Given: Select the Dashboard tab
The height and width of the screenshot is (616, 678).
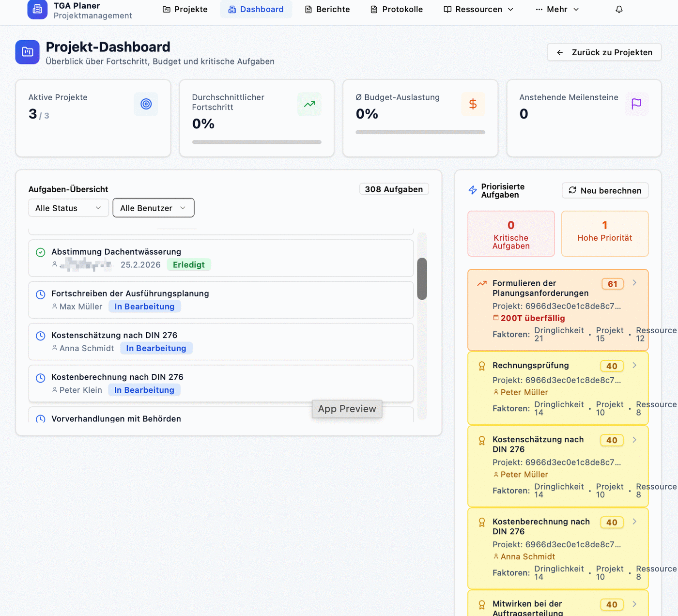Looking at the screenshot, I should 256,9.
